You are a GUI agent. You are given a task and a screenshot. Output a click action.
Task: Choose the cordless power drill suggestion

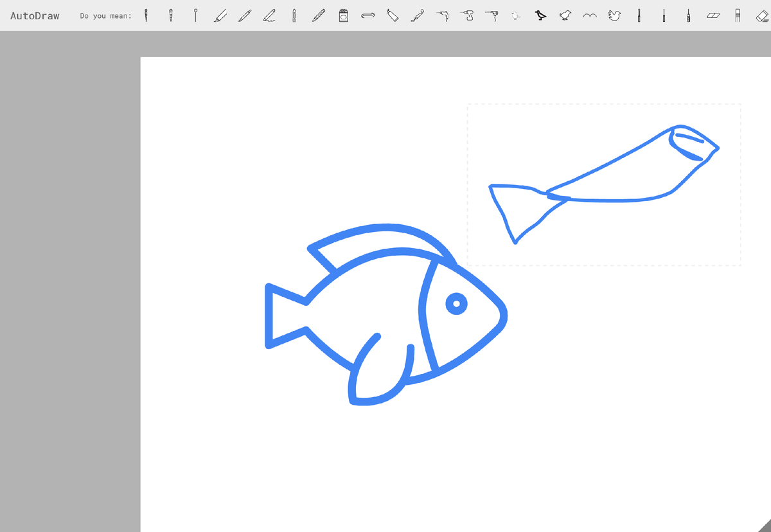[468, 15]
